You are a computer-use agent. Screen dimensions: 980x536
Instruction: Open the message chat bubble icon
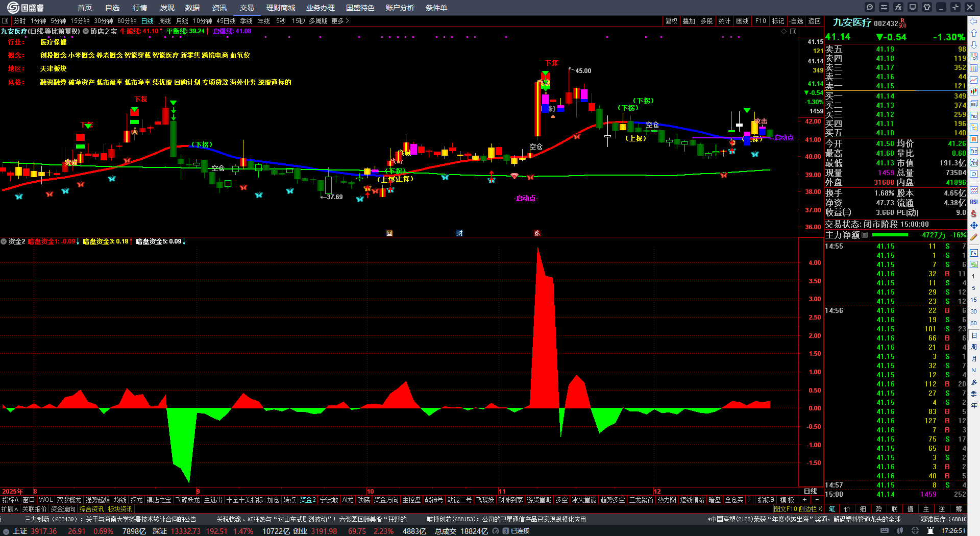click(870, 7)
